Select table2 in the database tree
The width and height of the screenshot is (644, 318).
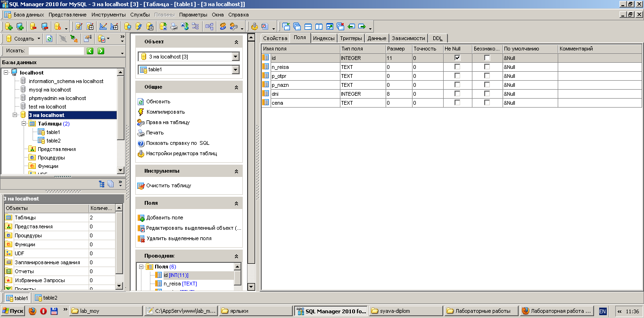(53, 141)
